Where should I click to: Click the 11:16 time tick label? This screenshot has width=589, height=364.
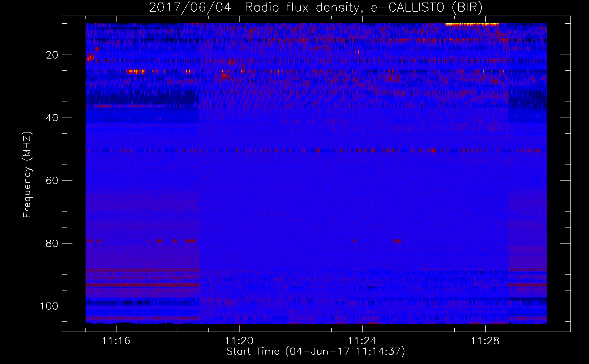tap(116, 341)
